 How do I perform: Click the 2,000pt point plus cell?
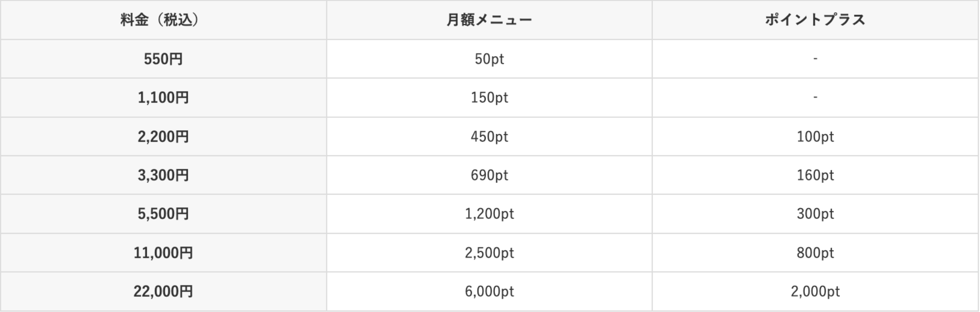(x=815, y=292)
